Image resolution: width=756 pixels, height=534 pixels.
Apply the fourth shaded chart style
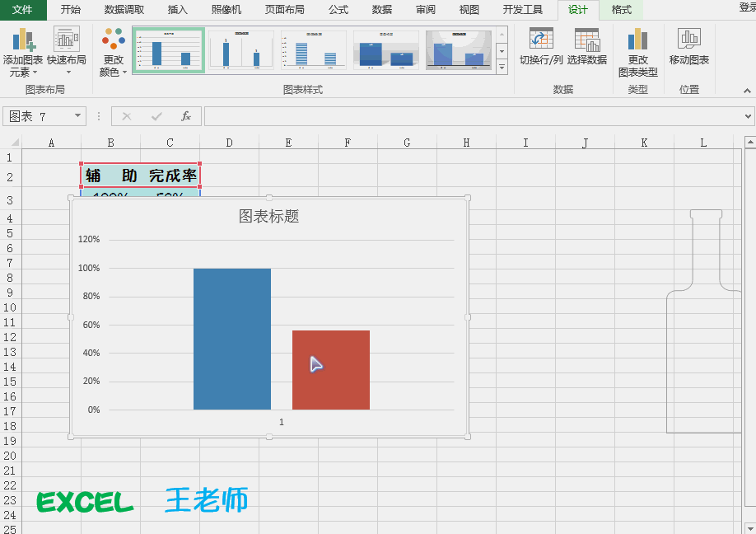pos(386,49)
